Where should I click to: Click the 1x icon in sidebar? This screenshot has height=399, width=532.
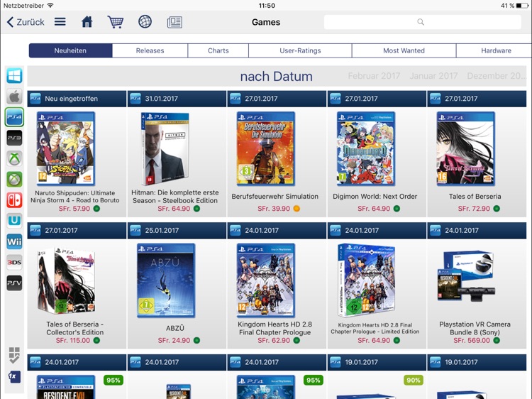[x=14, y=376]
